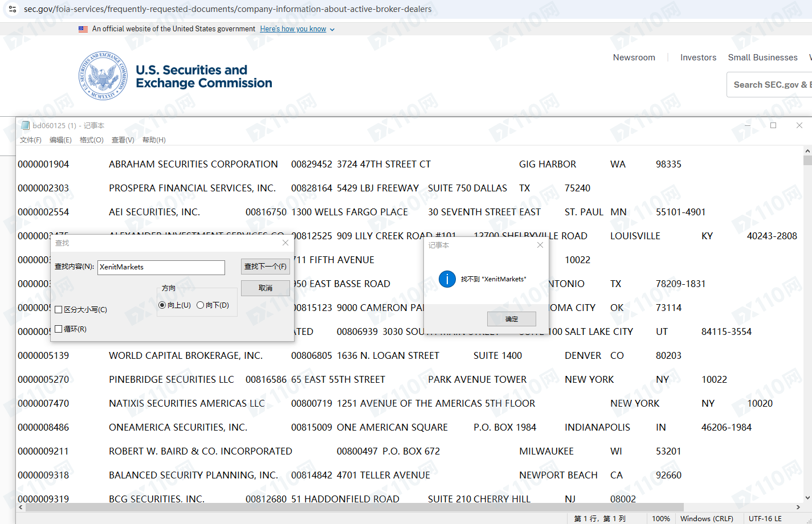Click the ID 0000005139 row number
812x524 pixels.
click(x=43, y=355)
